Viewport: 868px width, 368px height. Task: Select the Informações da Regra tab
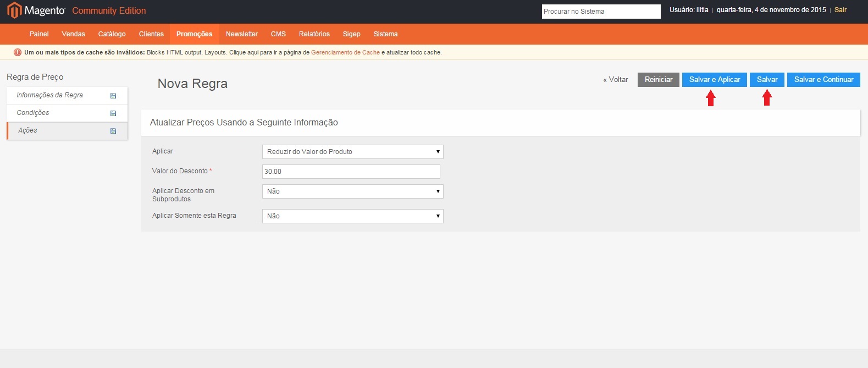pyautogui.click(x=67, y=95)
